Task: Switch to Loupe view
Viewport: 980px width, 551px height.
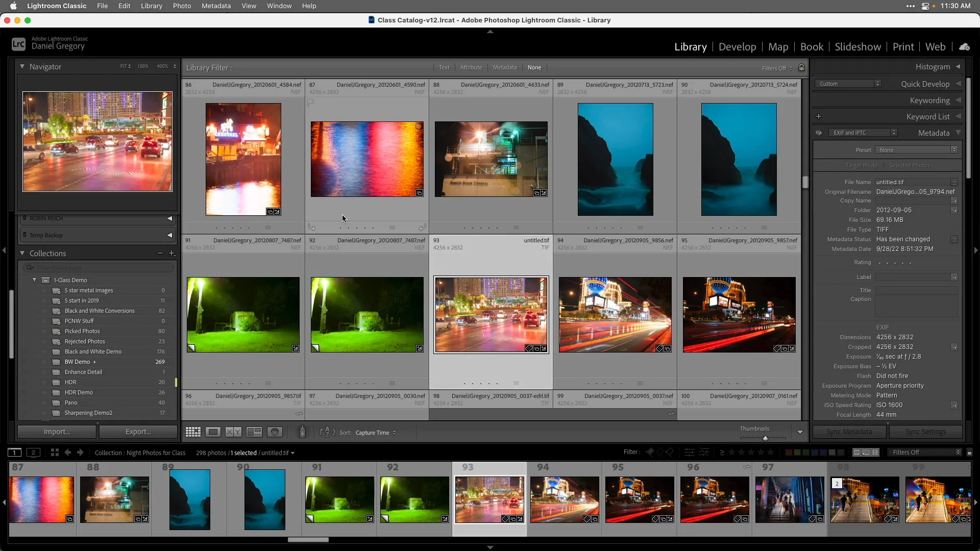Action: click(x=213, y=432)
